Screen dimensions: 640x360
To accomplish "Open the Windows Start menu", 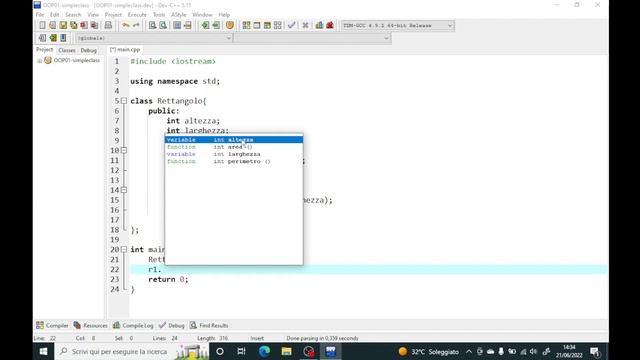I will [x=43, y=351].
